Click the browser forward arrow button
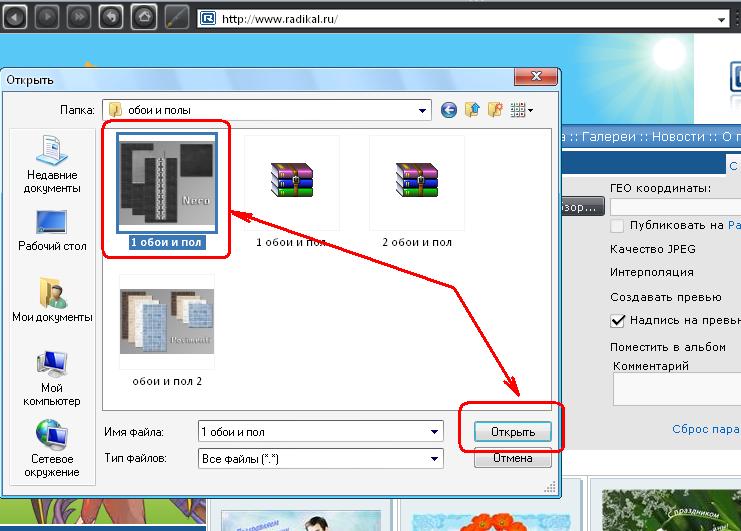Image resolution: width=741 pixels, height=531 pixels. [47, 17]
